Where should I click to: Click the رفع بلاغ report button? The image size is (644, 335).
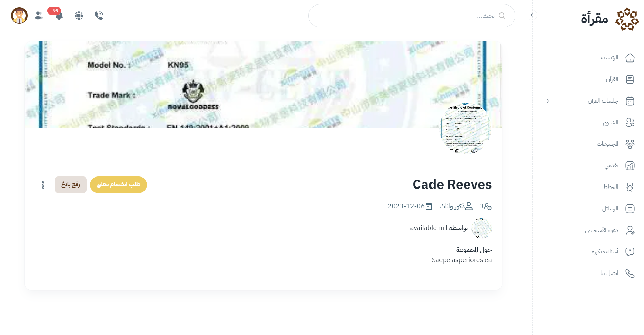point(71,185)
